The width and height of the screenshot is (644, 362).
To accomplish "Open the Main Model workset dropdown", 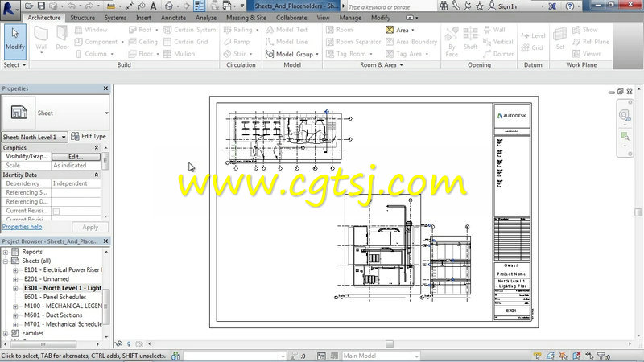I will (x=381, y=356).
